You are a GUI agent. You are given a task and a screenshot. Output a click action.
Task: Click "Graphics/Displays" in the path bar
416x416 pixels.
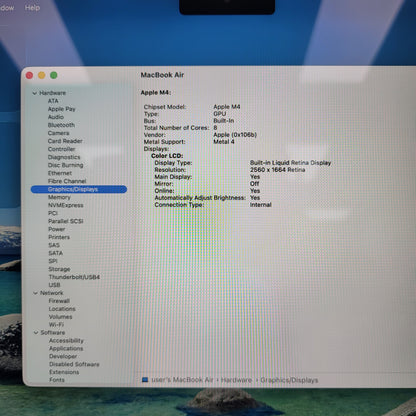pos(289,380)
